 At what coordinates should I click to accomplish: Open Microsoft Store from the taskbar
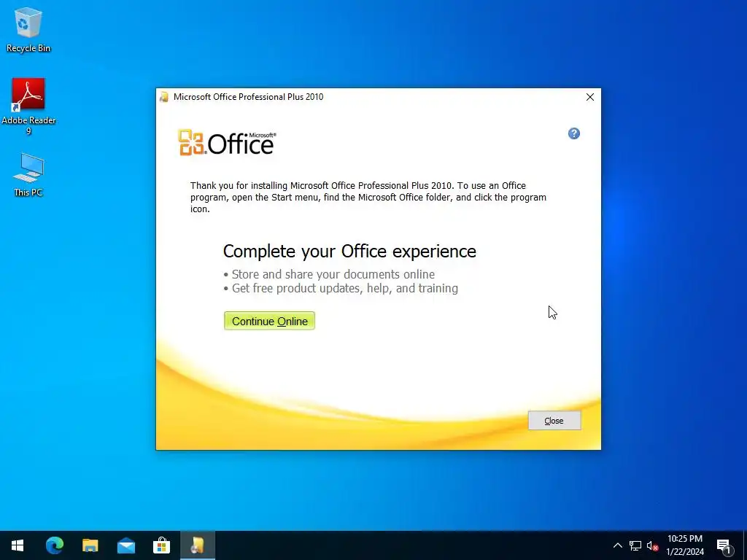point(161,545)
